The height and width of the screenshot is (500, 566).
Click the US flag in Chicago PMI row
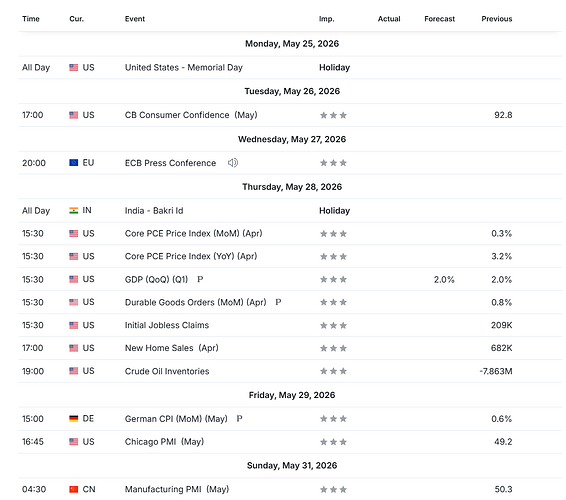click(74, 442)
